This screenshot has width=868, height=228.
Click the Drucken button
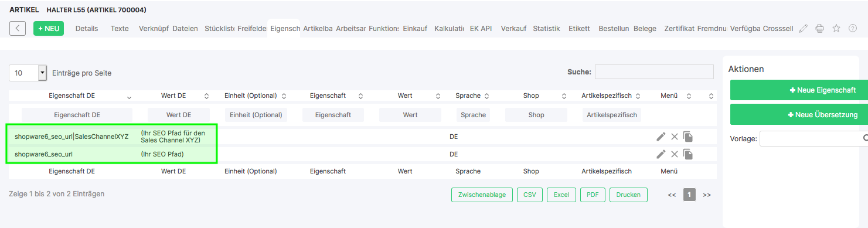tap(628, 195)
